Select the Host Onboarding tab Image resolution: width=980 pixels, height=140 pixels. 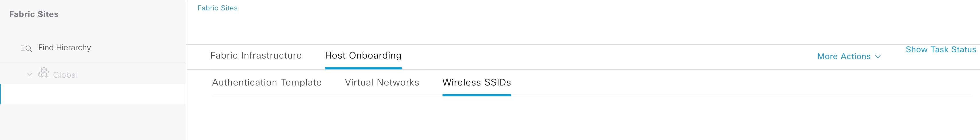click(363, 56)
